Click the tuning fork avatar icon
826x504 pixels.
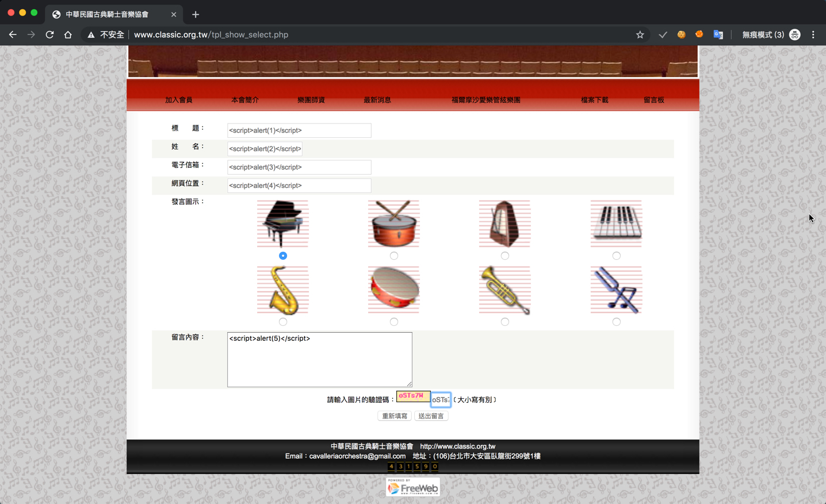(616, 290)
